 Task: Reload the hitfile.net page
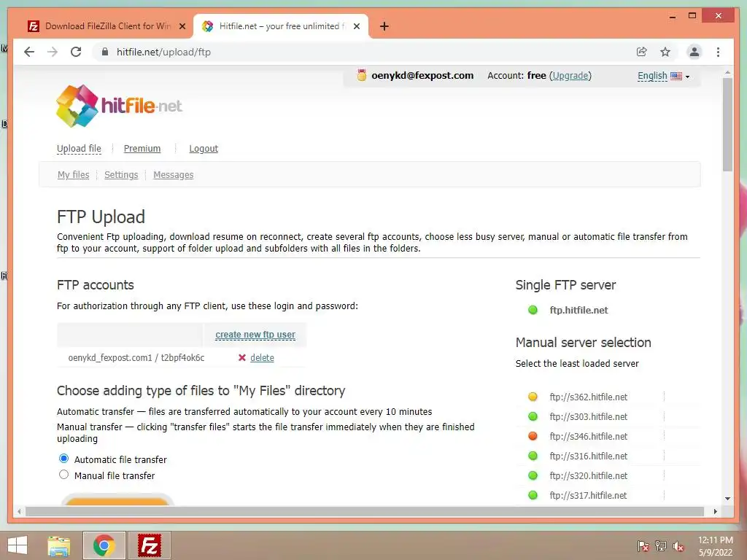pyautogui.click(x=76, y=52)
